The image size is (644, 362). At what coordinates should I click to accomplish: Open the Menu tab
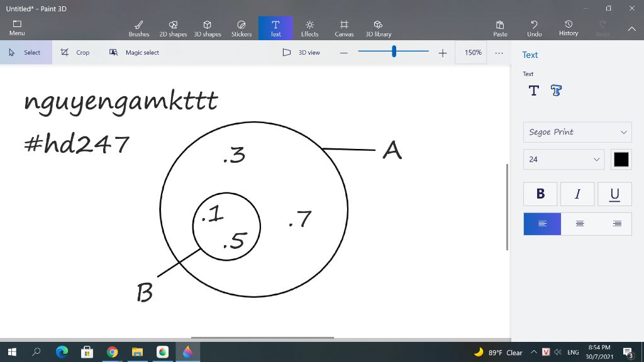click(x=17, y=28)
